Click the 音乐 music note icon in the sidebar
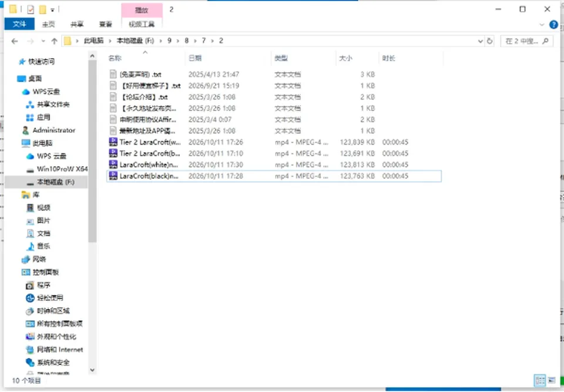 coord(30,246)
